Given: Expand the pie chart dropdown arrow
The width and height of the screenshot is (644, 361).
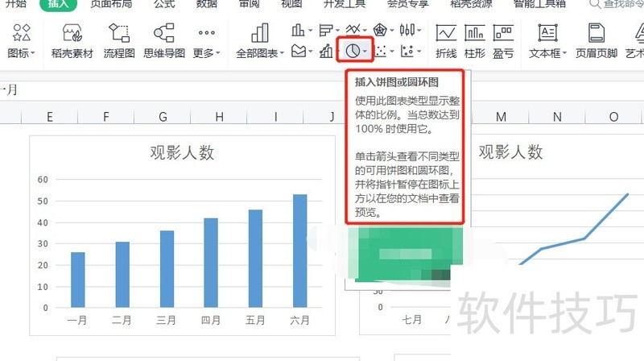Looking at the screenshot, I should coord(365,52).
